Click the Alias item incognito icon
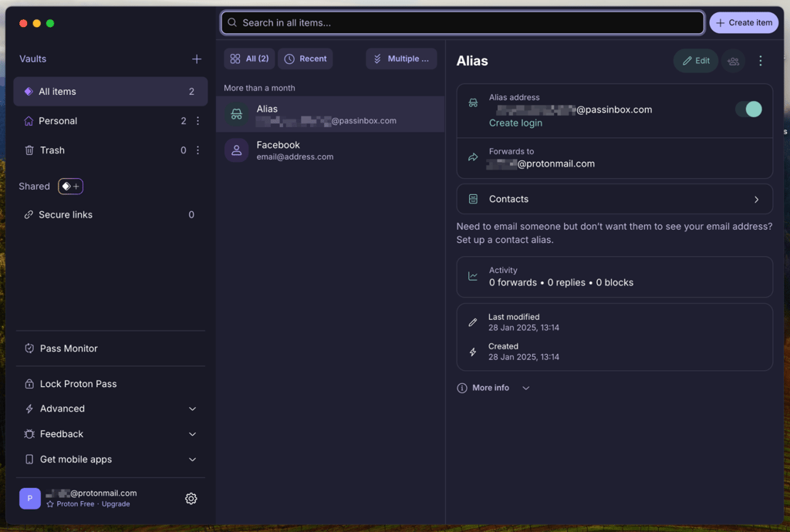 click(x=236, y=114)
